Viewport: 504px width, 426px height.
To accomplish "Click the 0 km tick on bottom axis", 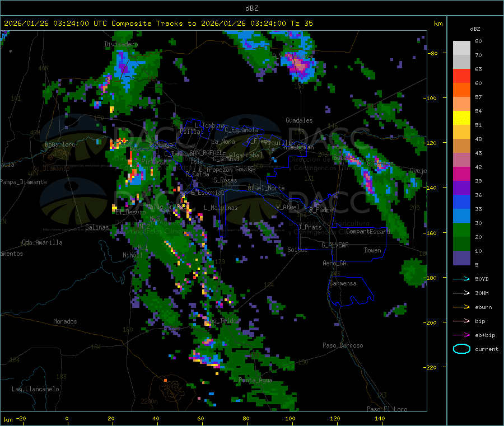I will (x=67, y=418).
